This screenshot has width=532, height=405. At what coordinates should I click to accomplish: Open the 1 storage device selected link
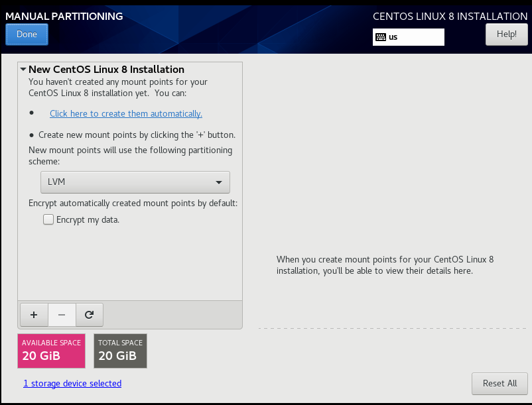coord(72,383)
